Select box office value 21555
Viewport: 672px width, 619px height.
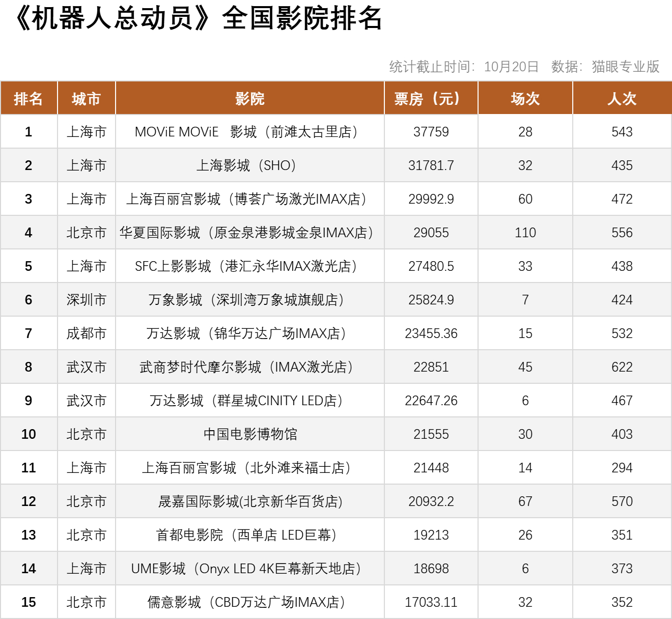click(x=431, y=434)
